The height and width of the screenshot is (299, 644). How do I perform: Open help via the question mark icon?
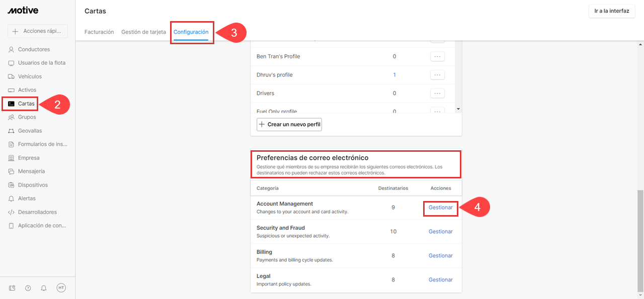click(28, 288)
